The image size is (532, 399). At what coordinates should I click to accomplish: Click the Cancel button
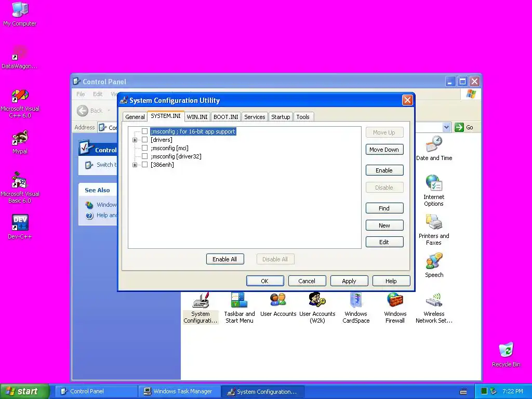point(307,281)
